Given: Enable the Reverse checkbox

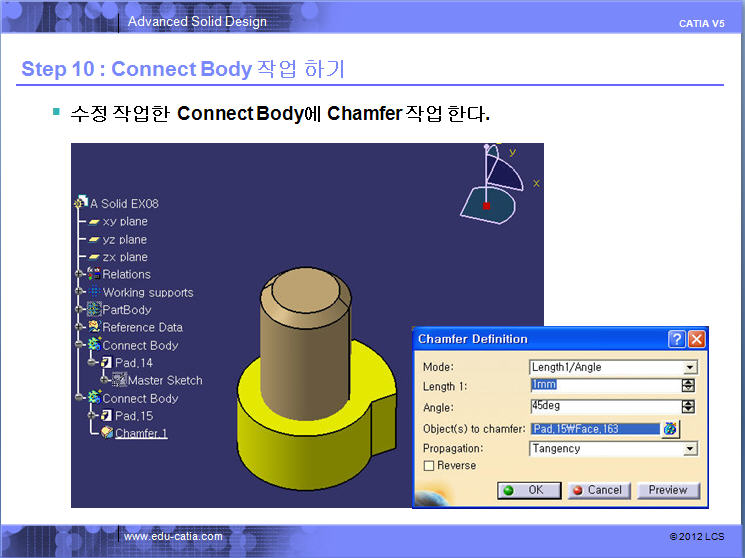Looking at the screenshot, I should [429, 466].
